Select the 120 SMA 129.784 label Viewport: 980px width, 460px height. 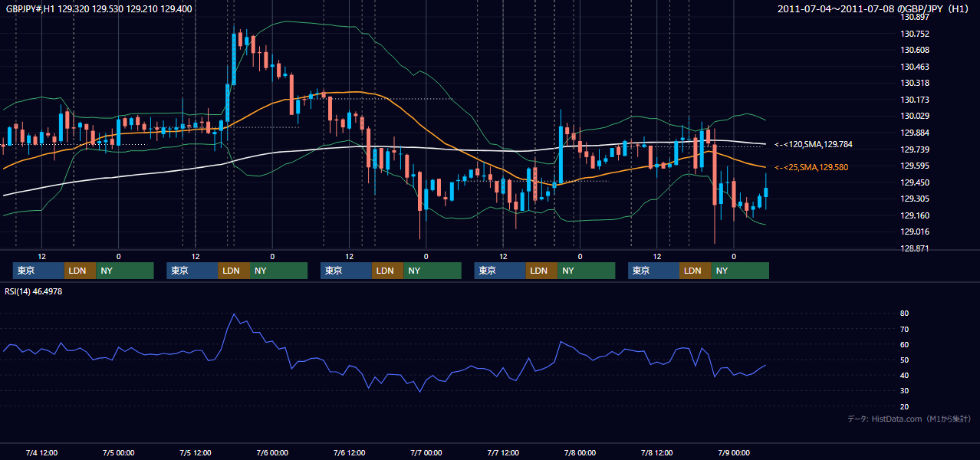tap(813, 144)
